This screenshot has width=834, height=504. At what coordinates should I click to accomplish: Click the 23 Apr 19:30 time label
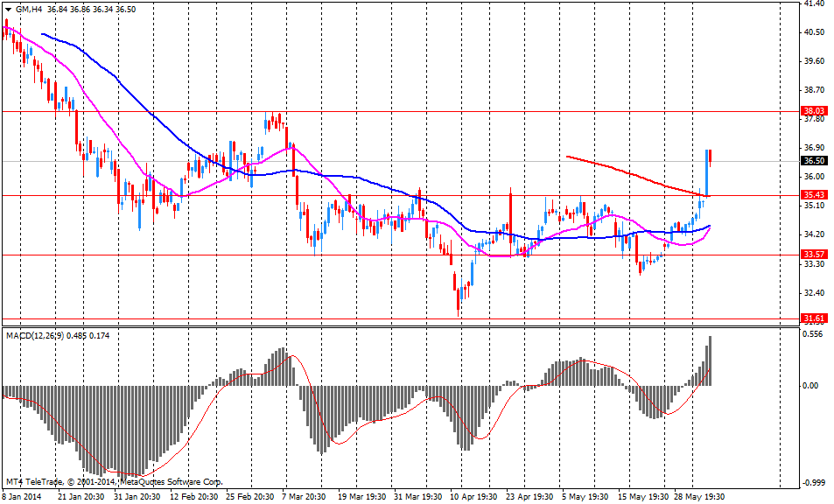pyautogui.click(x=529, y=496)
